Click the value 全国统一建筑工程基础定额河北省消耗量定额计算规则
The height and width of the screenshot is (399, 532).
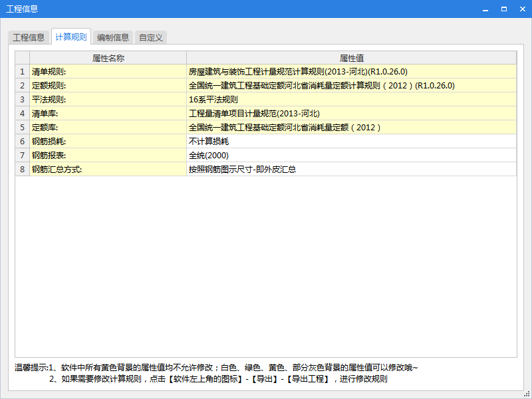point(352,86)
